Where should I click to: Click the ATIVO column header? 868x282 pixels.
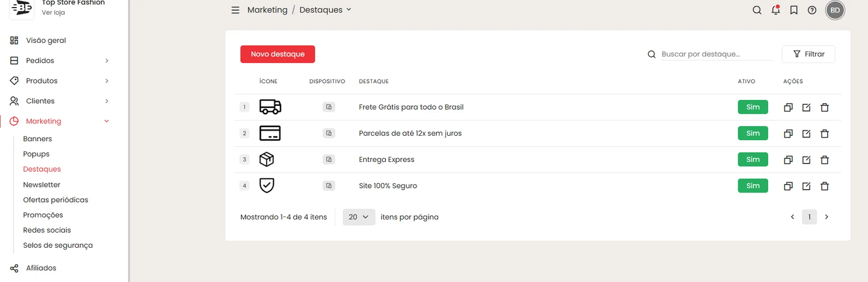(746, 81)
